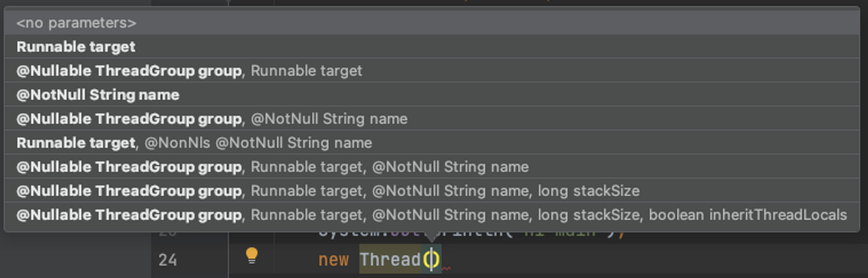Select the "<no parameters>" constructor row
Image resolution: width=868 pixels, height=278 pixels.
click(432, 23)
